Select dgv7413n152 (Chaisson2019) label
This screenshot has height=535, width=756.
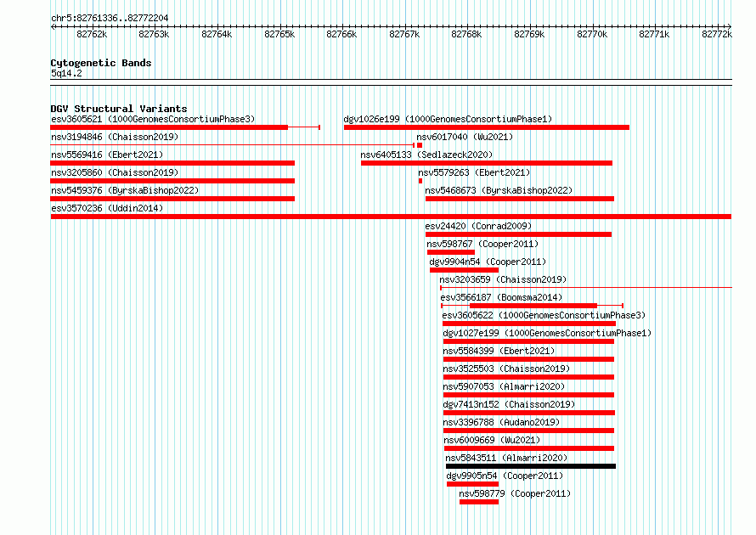(509, 404)
